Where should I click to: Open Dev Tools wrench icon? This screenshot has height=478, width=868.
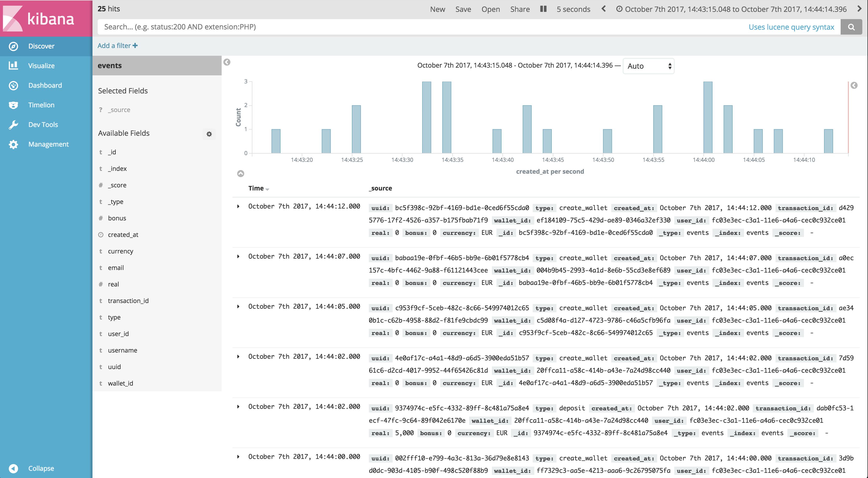tap(13, 125)
